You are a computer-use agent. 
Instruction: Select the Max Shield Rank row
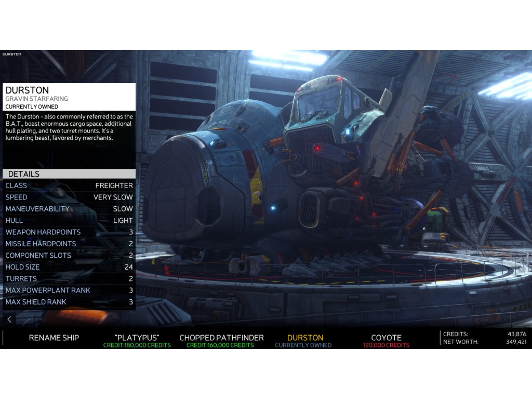pyautogui.click(x=69, y=302)
